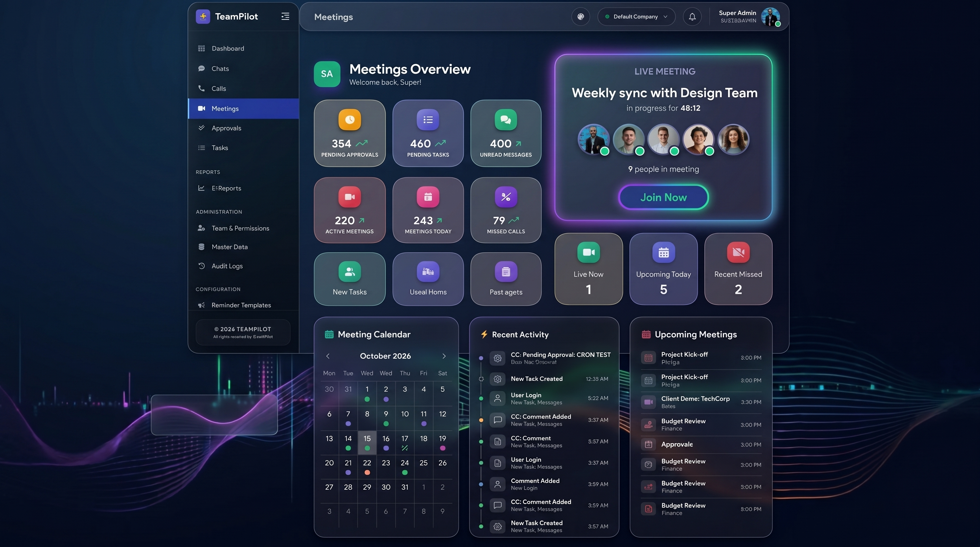Screen dimensions: 980x547
Task: Click the icon beside Approvale meeting
Action: click(x=648, y=444)
